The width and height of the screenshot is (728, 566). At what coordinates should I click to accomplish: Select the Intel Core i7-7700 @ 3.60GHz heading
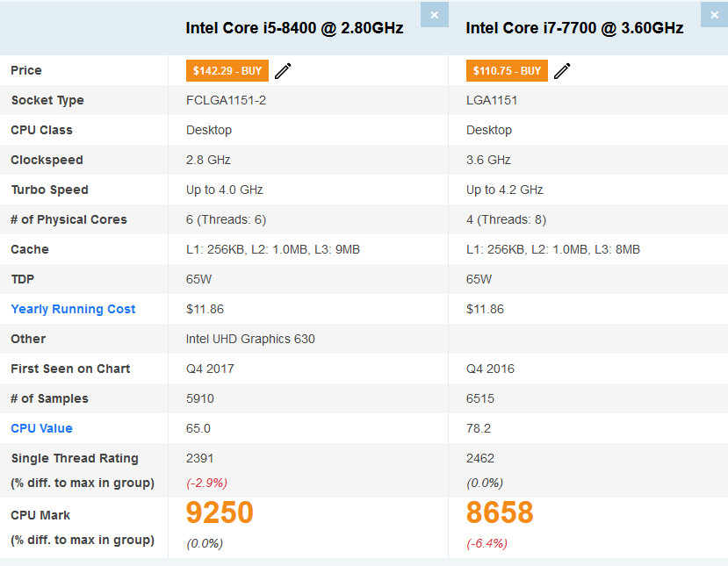click(574, 28)
